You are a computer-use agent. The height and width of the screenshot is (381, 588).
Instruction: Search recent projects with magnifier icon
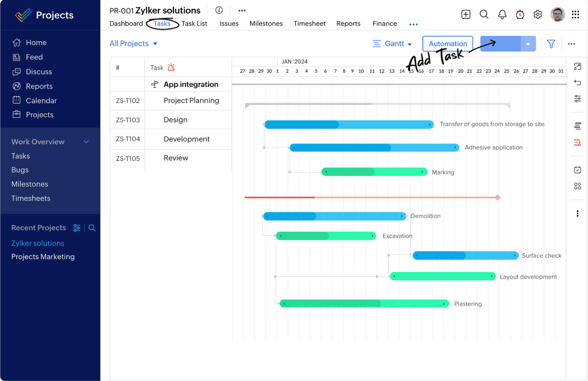(x=92, y=228)
